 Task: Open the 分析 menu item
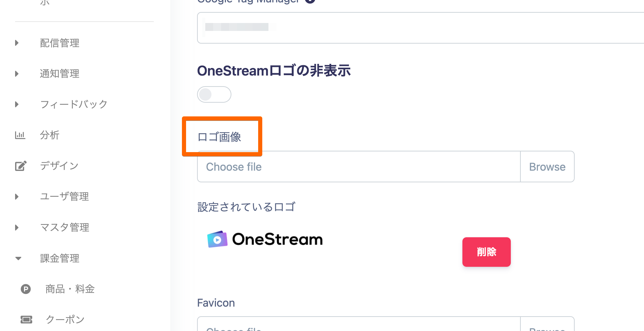(50, 135)
